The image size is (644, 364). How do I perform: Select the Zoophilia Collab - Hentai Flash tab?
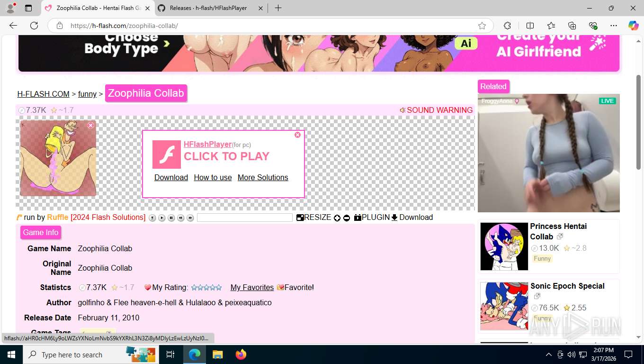(x=98, y=8)
